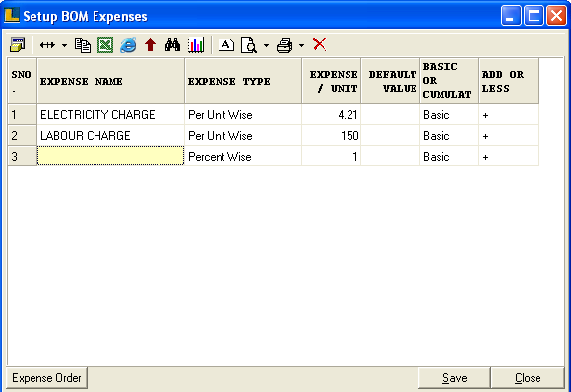Click the Save button

coord(455,378)
